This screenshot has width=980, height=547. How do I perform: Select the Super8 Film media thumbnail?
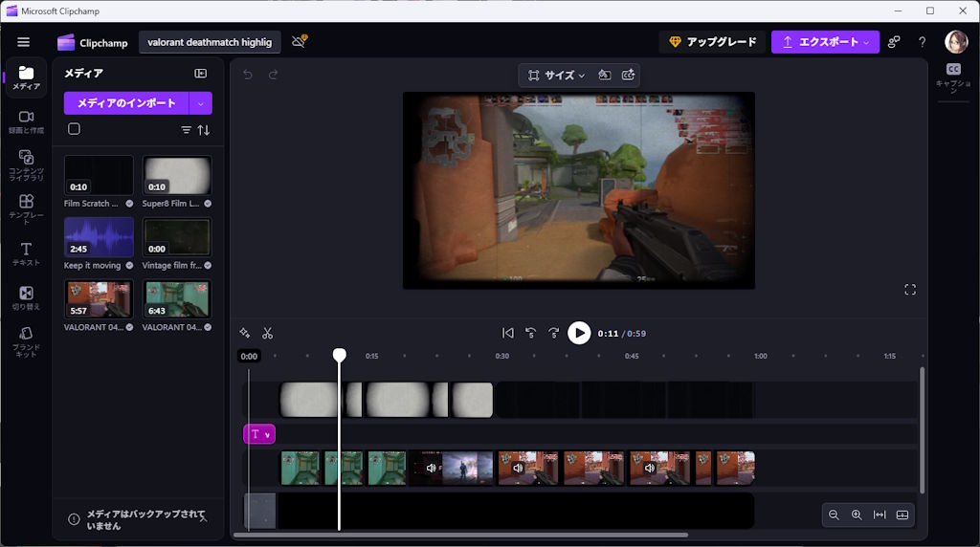pos(177,175)
